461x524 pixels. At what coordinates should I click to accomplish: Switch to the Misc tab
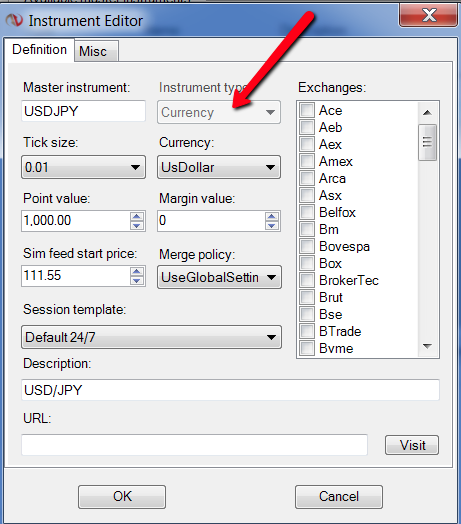click(96, 51)
